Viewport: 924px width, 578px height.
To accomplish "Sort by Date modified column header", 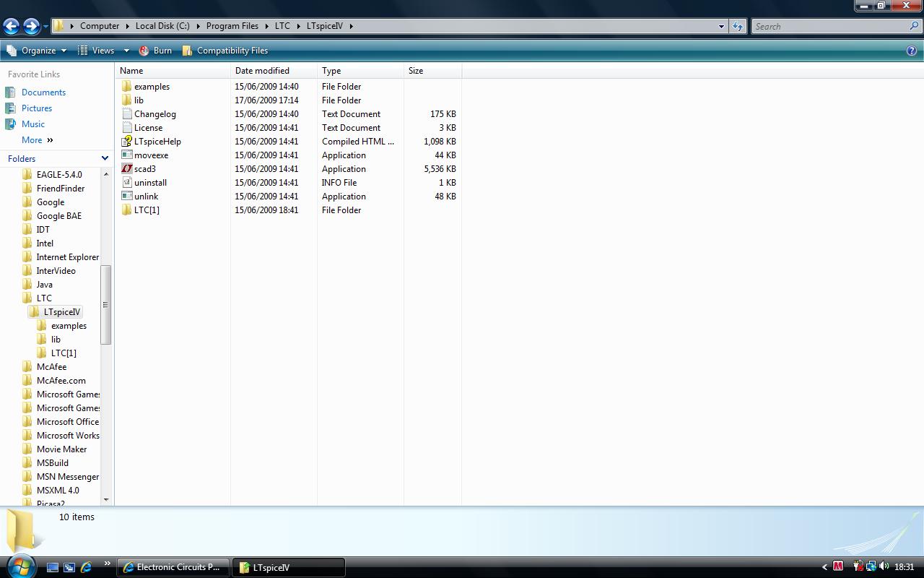I will click(x=274, y=71).
